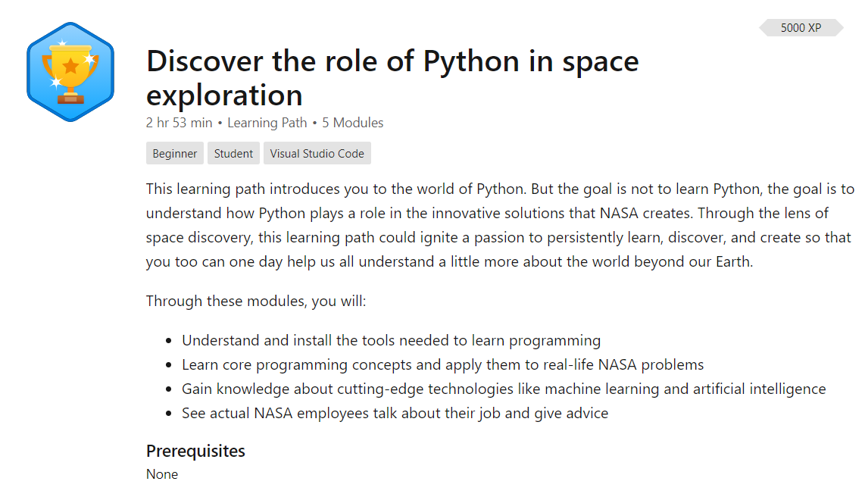868x500 pixels.
Task: Click the bullet before 'Understand and install the tools'
Action: pyautogui.click(x=168, y=340)
